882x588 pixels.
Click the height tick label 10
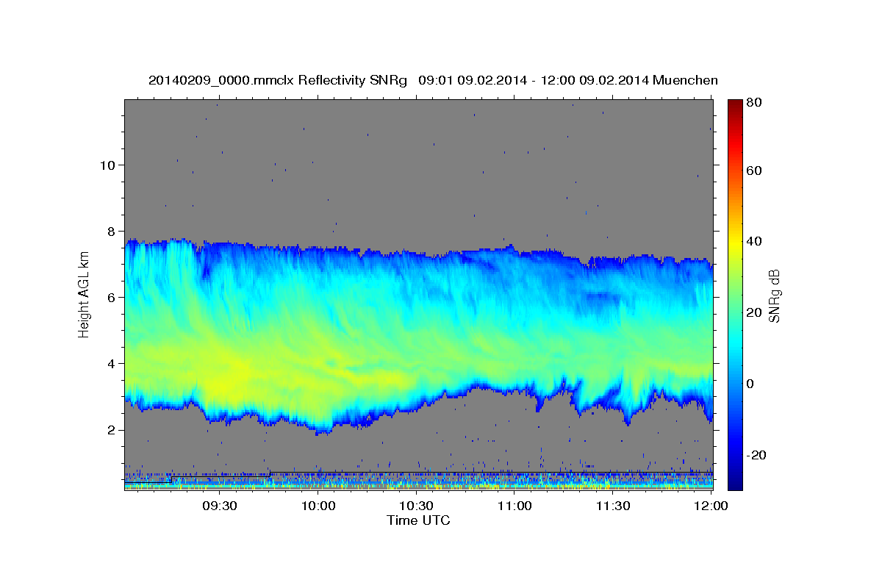[x=107, y=165]
